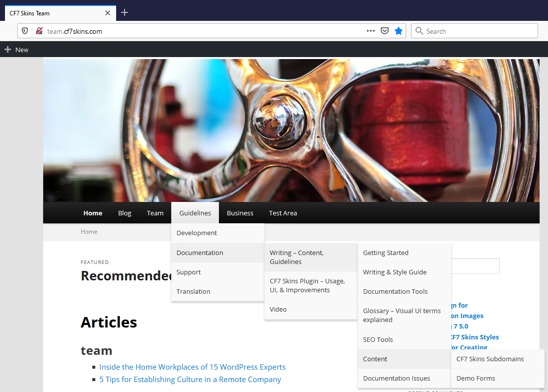The image size is (548, 392).
Task: Choose Writing & Style Guide menu entry
Action: click(395, 272)
